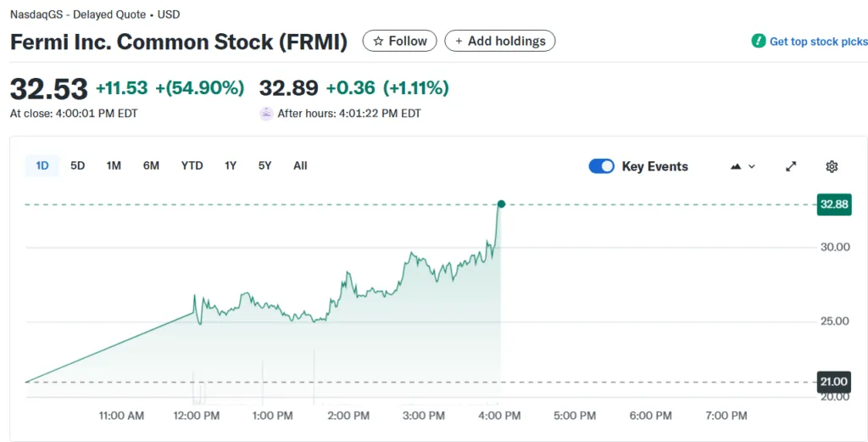This screenshot has height=442, width=868.
Task: Open the chart type dropdown
Action: click(742, 166)
